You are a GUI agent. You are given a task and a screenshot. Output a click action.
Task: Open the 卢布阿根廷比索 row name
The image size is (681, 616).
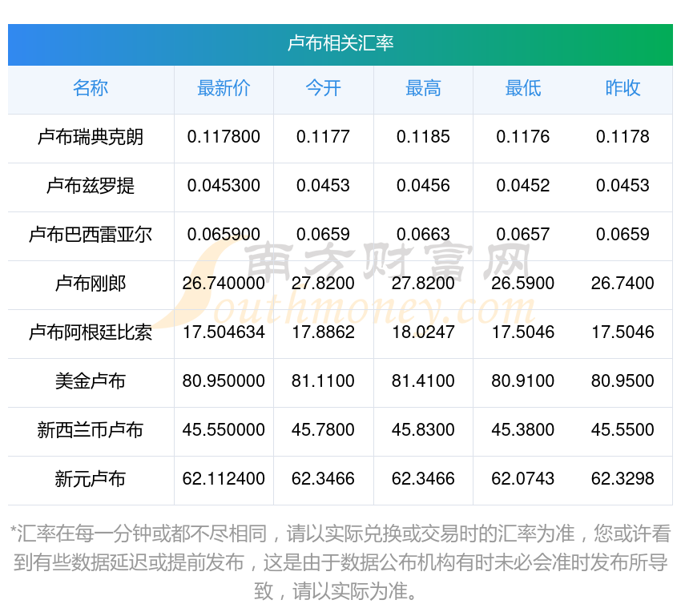(91, 332)
